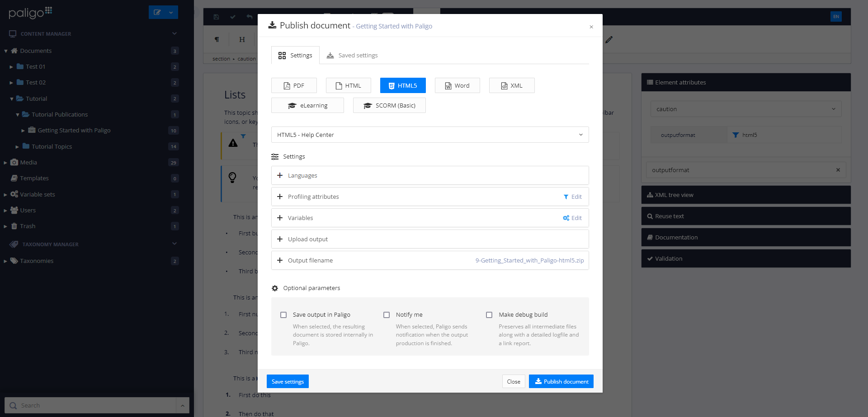Open the Validation panel
This screenshot has width=868, height=417.
pyautogui.click(x=746, y=258)
